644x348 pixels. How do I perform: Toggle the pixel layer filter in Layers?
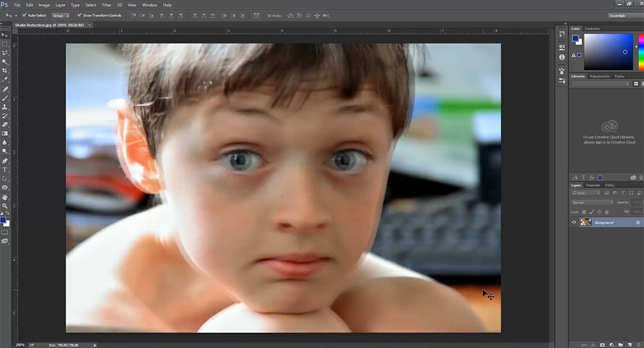tap(607, 193)
